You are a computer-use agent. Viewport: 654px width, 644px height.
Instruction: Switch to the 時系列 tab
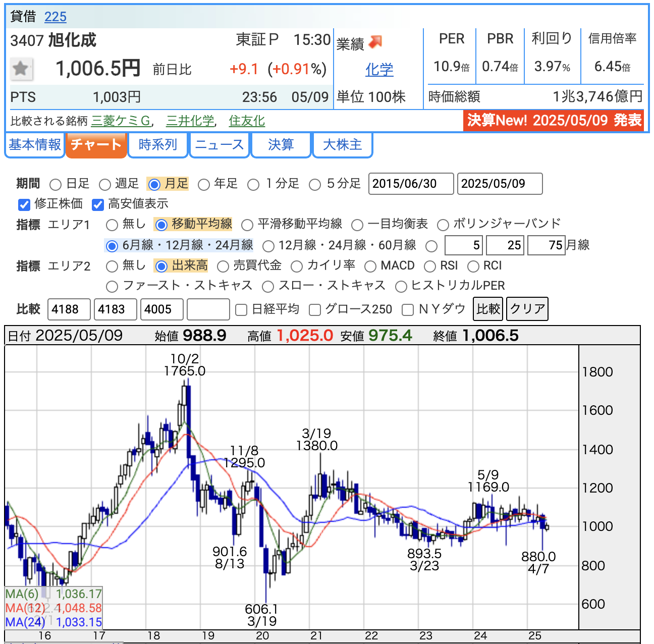point(158,145)
